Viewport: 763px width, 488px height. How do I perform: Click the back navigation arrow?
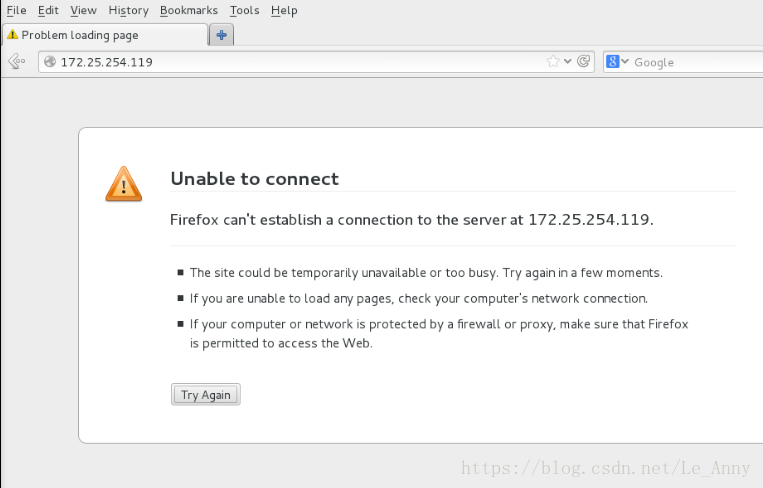[x=16, y=62]
